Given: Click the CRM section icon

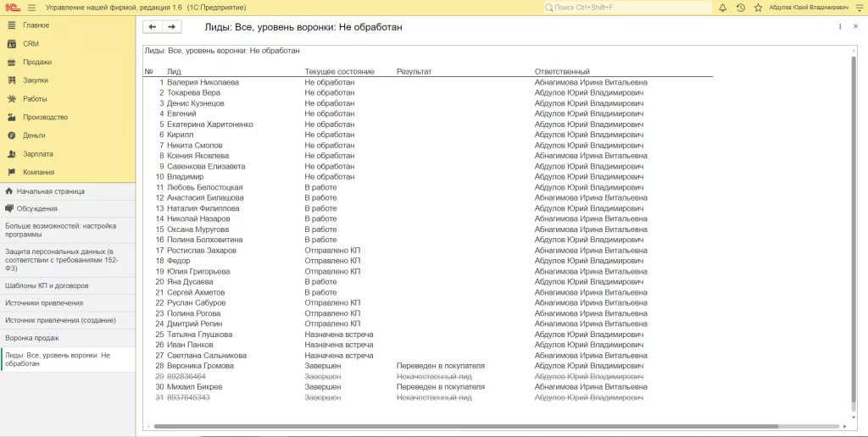Looking at the screenshot, I should 12,44.
